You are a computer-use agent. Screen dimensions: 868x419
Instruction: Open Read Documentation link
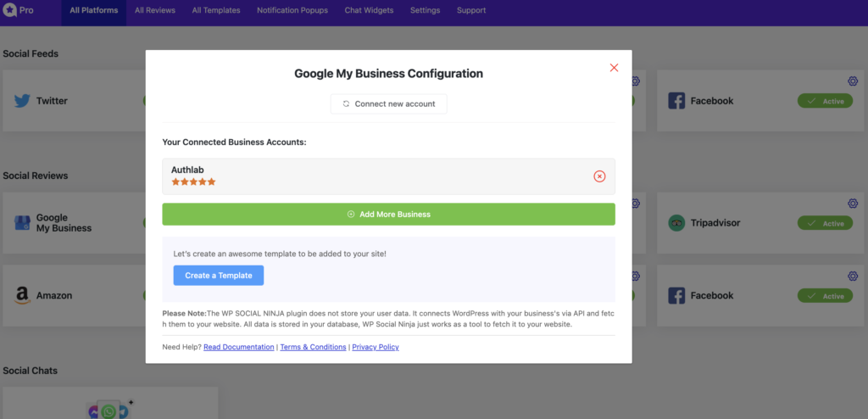point(238,347)
